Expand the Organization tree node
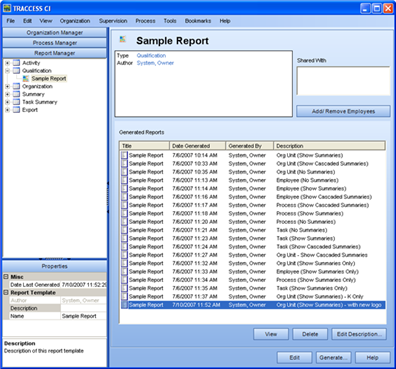 (x=7, y=86)
